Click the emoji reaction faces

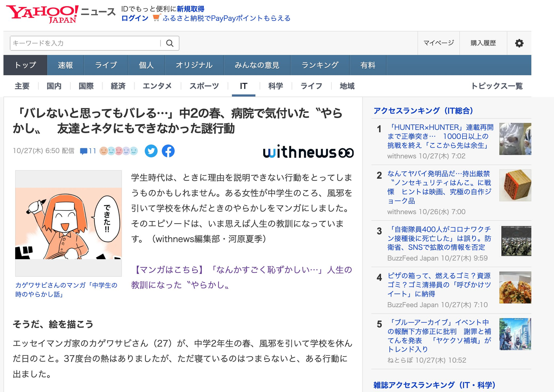tap(118, 151)
